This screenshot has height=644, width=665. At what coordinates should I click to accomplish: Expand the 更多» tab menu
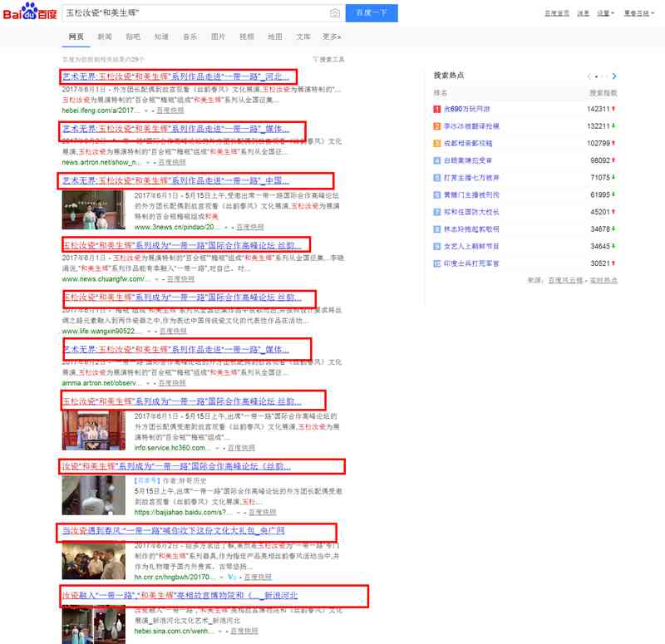click(332, 37)
